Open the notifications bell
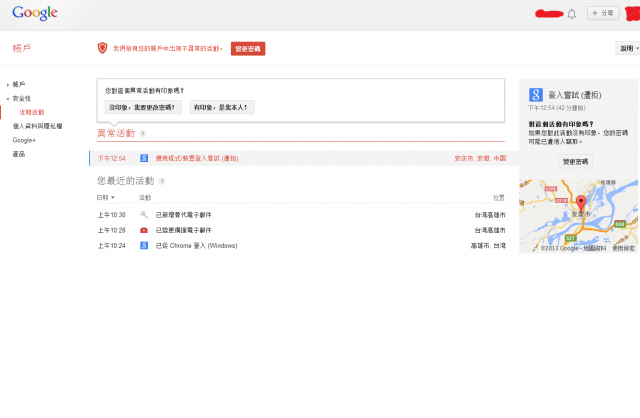Viewport: 640px width, 418px height. pos(571,14)
